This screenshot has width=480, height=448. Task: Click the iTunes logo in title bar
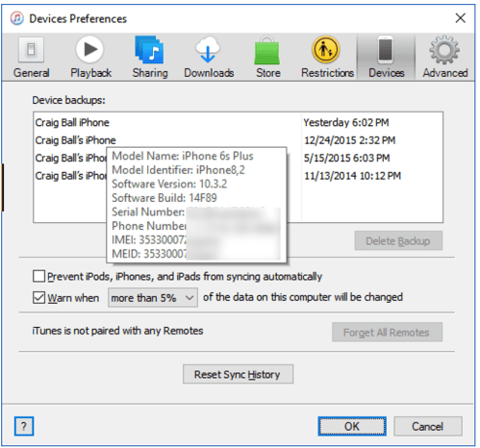coord(17,18)
